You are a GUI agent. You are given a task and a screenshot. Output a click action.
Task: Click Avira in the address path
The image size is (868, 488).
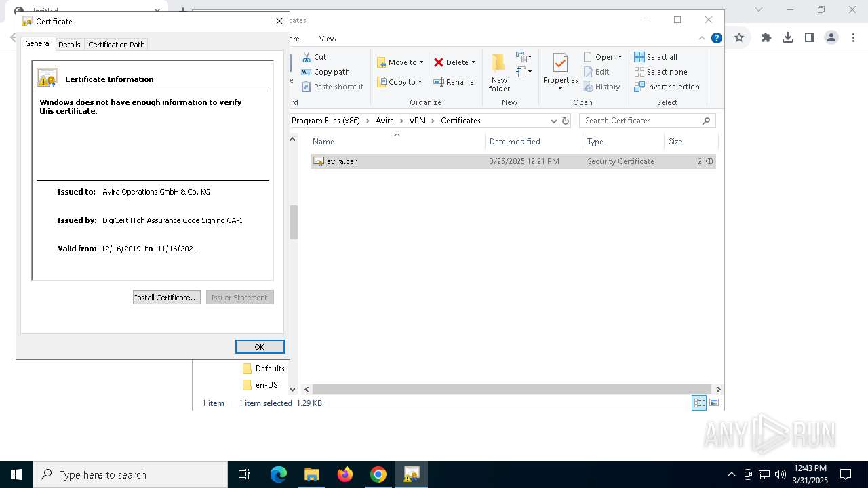coord(384,121)
